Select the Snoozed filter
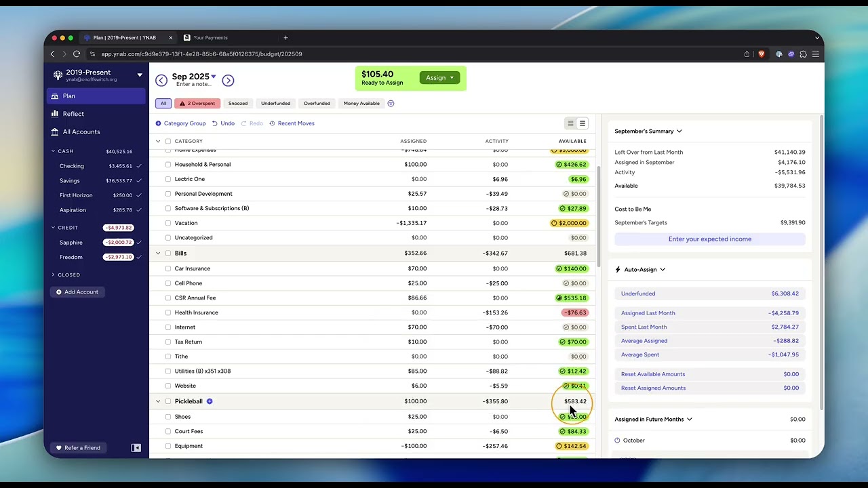Image resolution: width=868 pixels, height=488 pixels. click(238, 104)
